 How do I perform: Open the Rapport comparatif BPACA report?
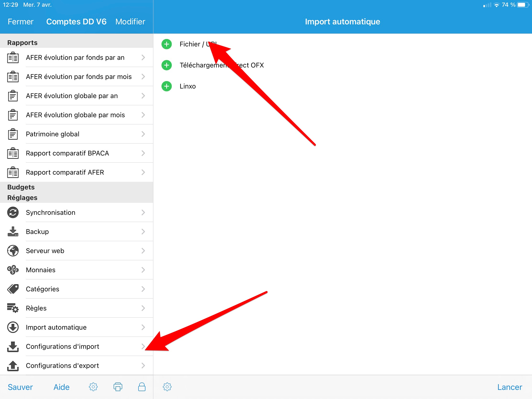coord(77,153)
